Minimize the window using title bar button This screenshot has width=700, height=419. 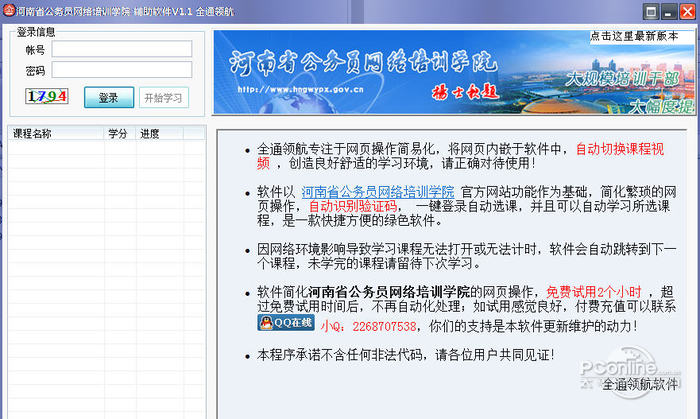tap(669, 12)
